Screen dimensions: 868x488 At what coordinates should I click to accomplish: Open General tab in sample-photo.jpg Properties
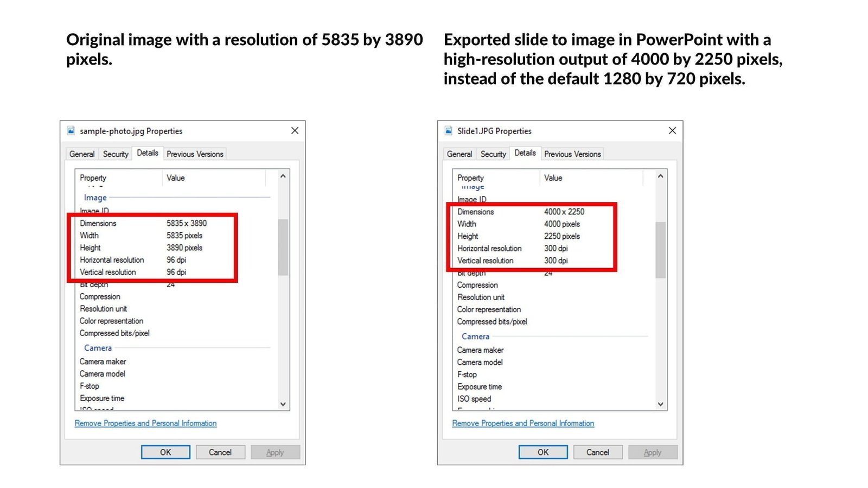pyautogui.click(x=82, y=154)
